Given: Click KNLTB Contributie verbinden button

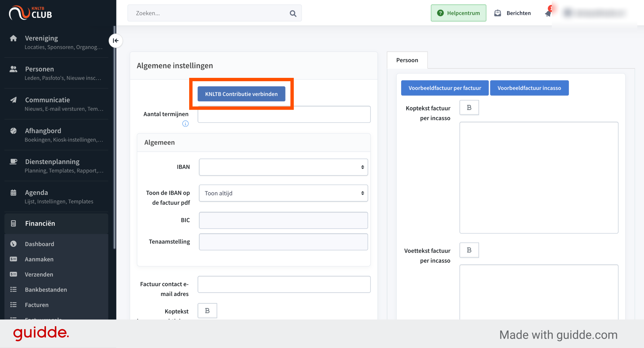Looking at the screenshot, I should [x=241, y=94].
